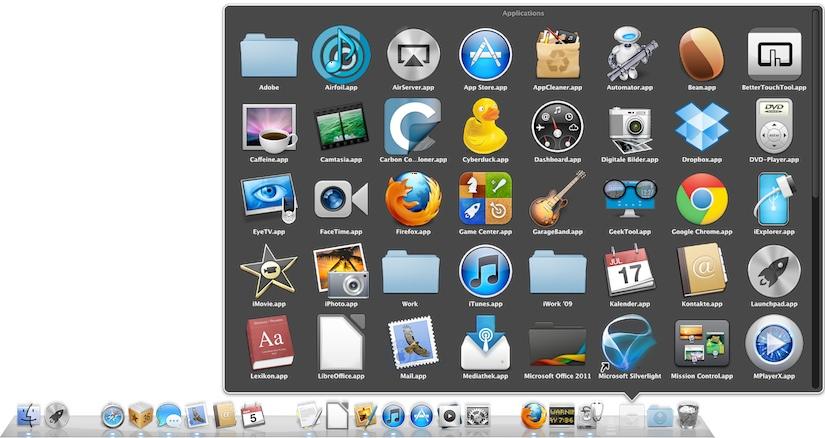Open the Trash in the dock
The height and width of the screenshot is (438, 825).
click(x=688, y=415)
